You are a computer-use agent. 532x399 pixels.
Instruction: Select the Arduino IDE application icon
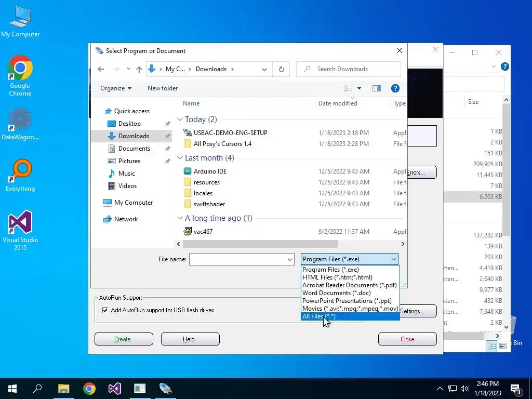pyautogui.click(x=187, y=171)
